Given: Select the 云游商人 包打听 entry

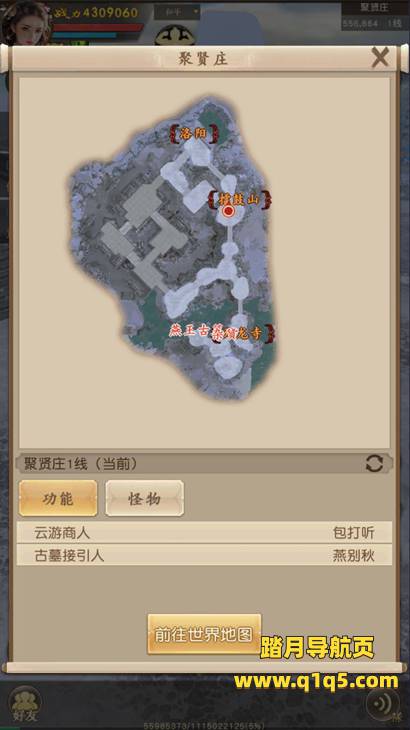Looking at the screenshot, I should [204, 533].
